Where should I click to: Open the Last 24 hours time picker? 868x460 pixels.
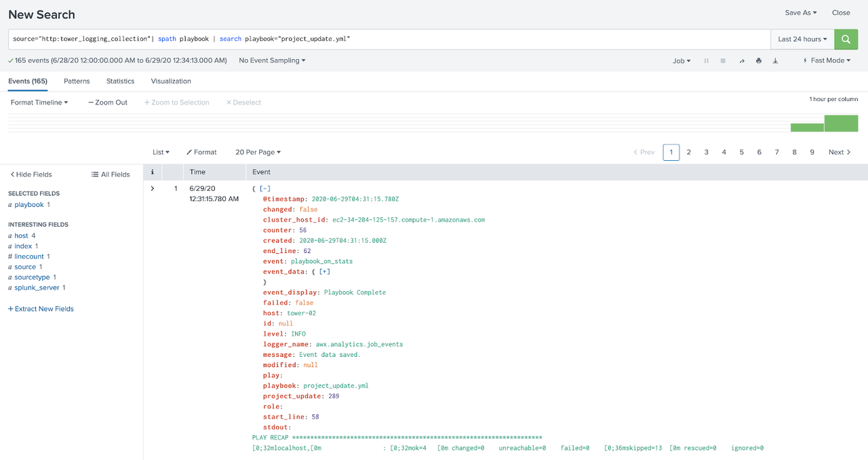802,39
